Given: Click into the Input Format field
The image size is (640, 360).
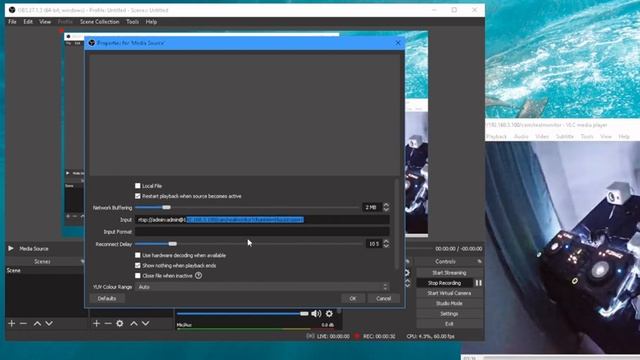Looking at the screenshot, I should click(262, 231).
